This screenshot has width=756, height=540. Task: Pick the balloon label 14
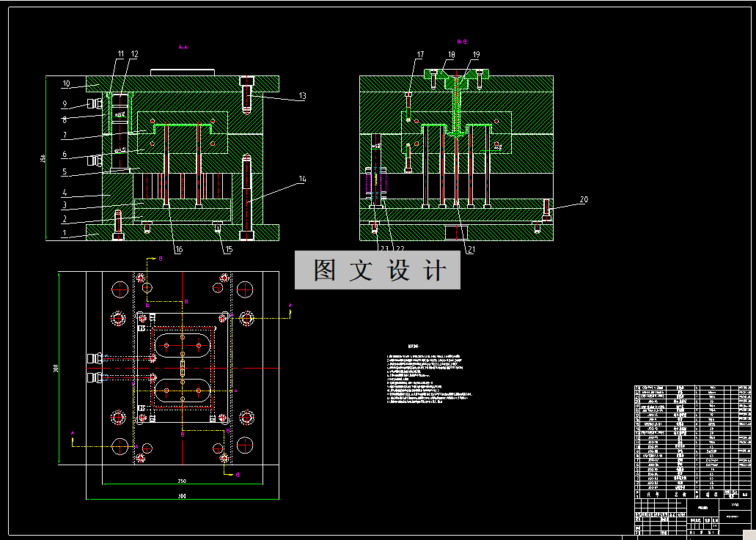click(x=302, y=179)
